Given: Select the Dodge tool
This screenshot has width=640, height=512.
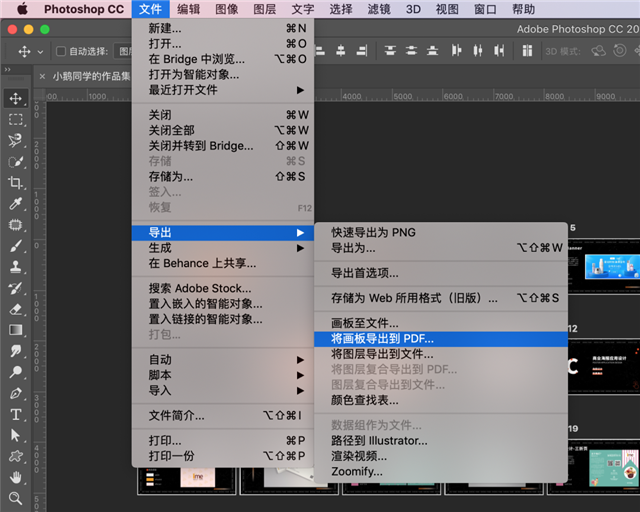Looking at the screenshot, I should pos(16,372).
